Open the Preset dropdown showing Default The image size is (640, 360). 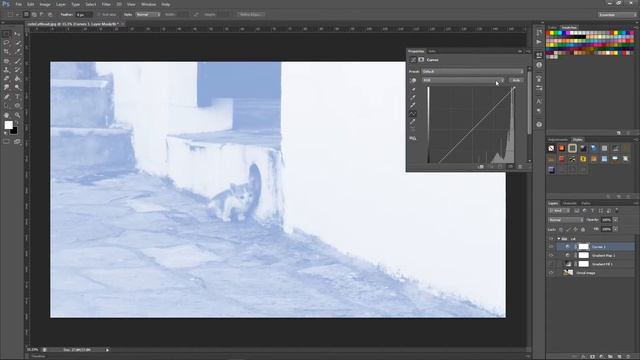click(472, 71)
